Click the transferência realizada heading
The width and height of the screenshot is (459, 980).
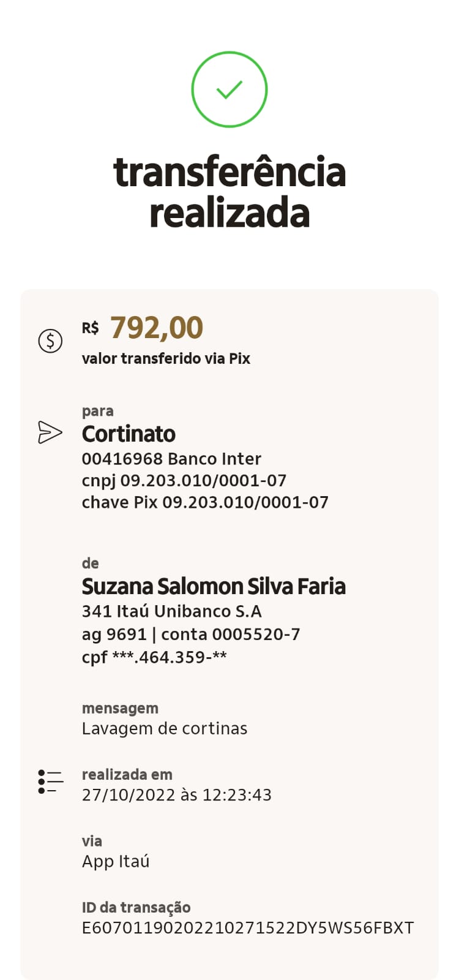(x=229, y=192)
